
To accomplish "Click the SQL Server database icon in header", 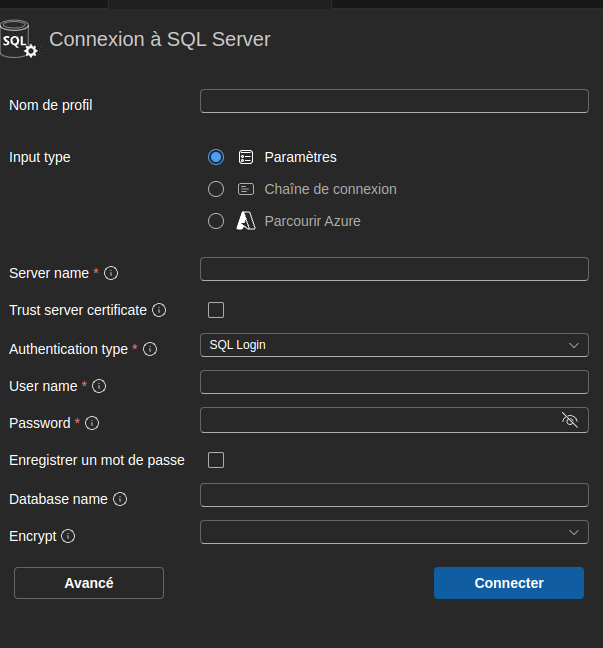I will pos(20,40).
